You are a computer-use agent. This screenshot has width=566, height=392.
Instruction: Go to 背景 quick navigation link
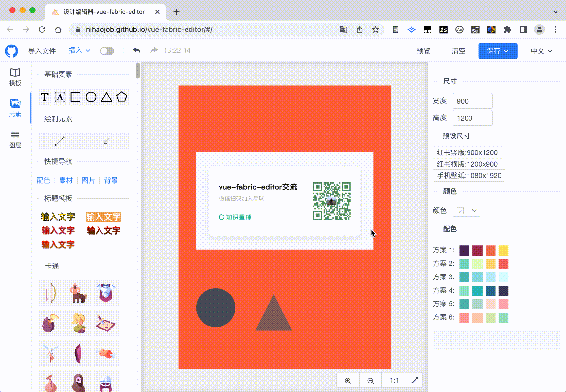click(x=111, y=180)
